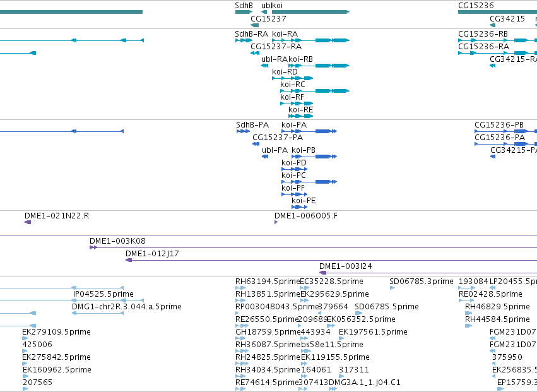
Task: Click the CG15236-RA transcript label
Action: (483, 47)
